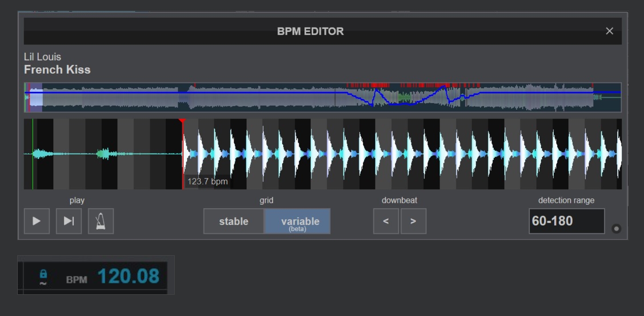The height and width of the screenshot is (316, 644).
Task: Click the red triangle beat anchor marker
Action: [182, 121]
